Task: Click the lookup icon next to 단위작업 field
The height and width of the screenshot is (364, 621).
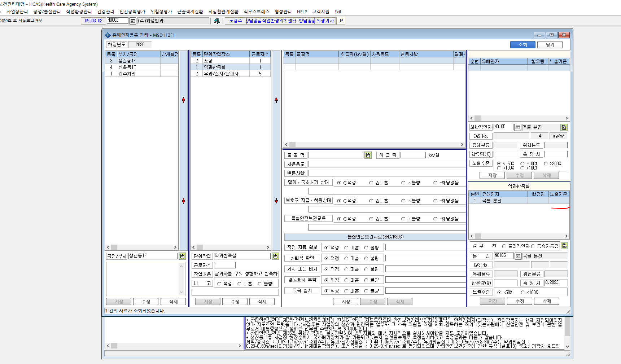Action: [x=275, y=256]
